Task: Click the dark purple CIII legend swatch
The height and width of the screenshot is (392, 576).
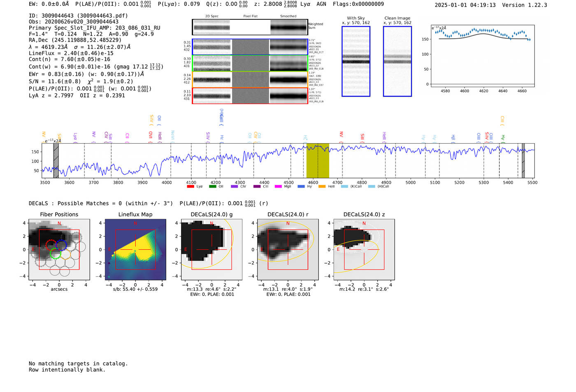Action: click(x=257, y=187)
